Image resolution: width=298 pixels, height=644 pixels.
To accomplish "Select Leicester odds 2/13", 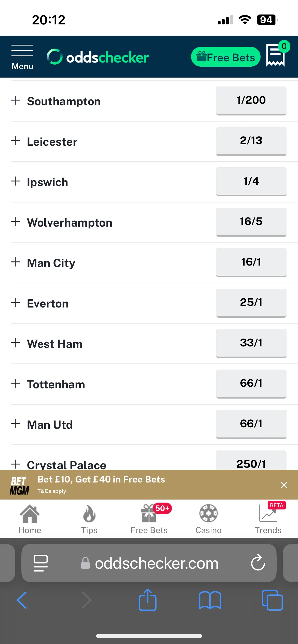I will pyautogui.click(x=251, y=141).
